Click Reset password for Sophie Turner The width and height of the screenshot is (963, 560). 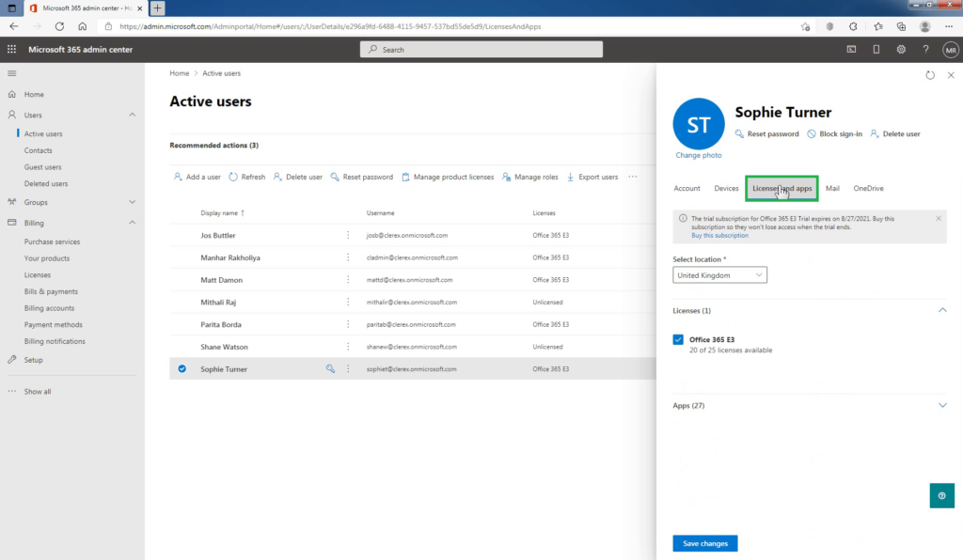coord(767,133)
